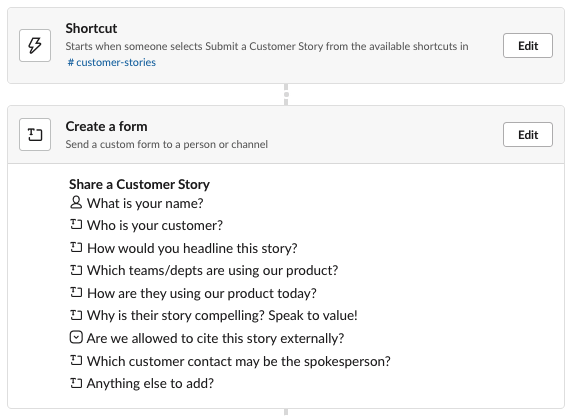Click the Are we allowed to cite question text

click(215, 338)
